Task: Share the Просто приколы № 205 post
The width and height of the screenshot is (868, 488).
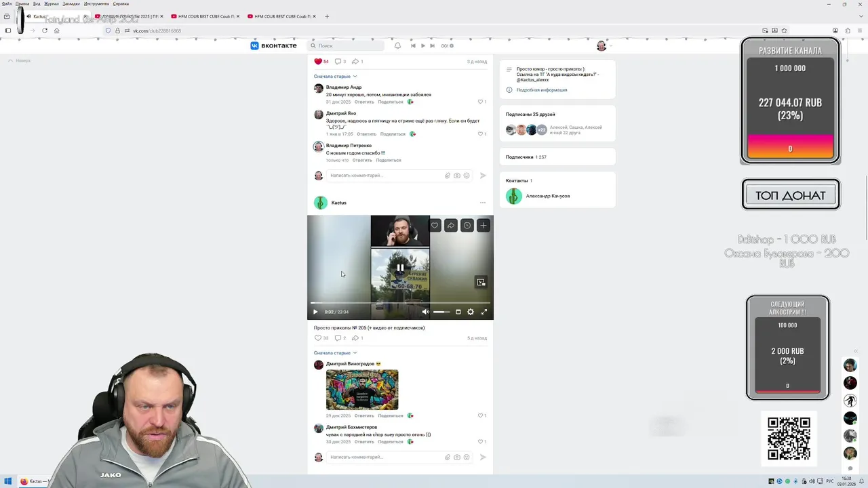Action: pyautogui.click(x=357, y=338)
